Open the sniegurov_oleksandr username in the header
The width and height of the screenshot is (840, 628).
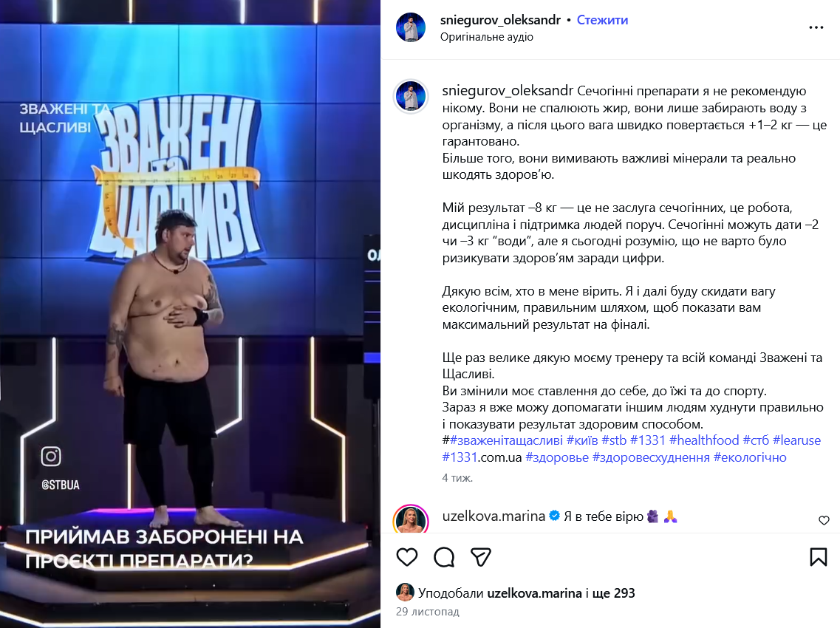pyautogui.click(x=500, y=20)
